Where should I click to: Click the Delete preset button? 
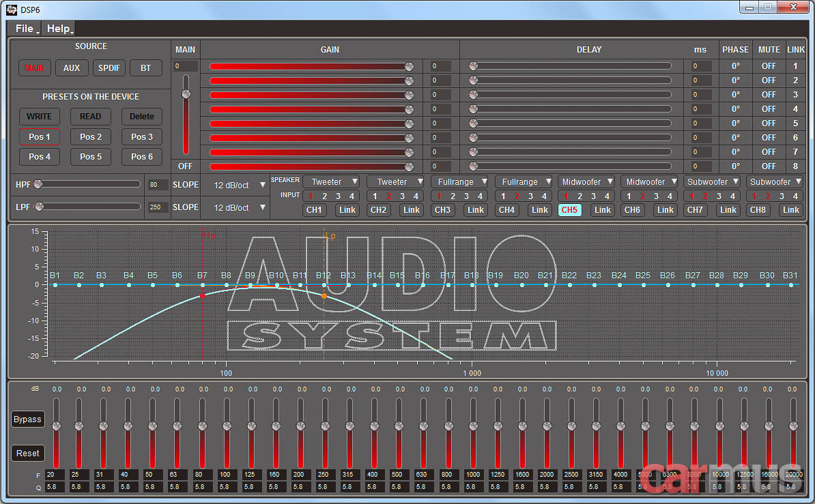141,116
